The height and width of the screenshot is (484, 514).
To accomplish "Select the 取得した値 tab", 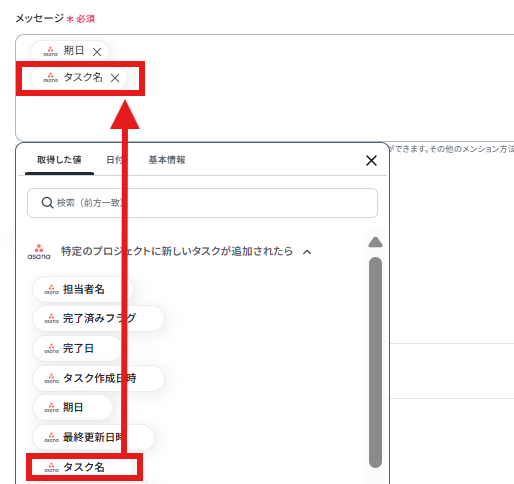I will click(59, 160).
